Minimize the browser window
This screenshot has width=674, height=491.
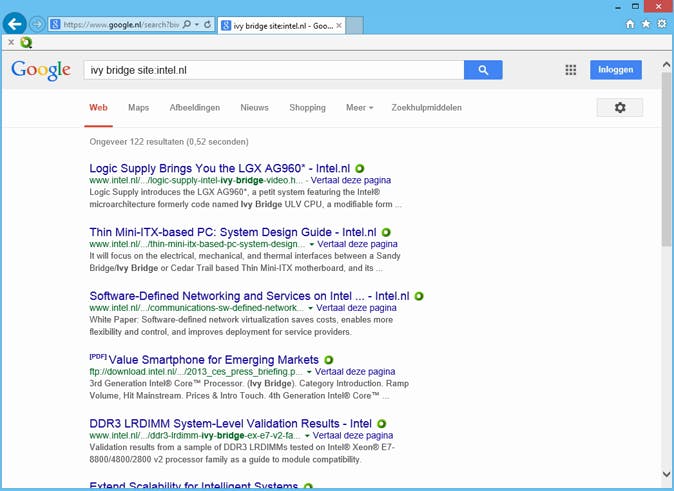(618, 7)
